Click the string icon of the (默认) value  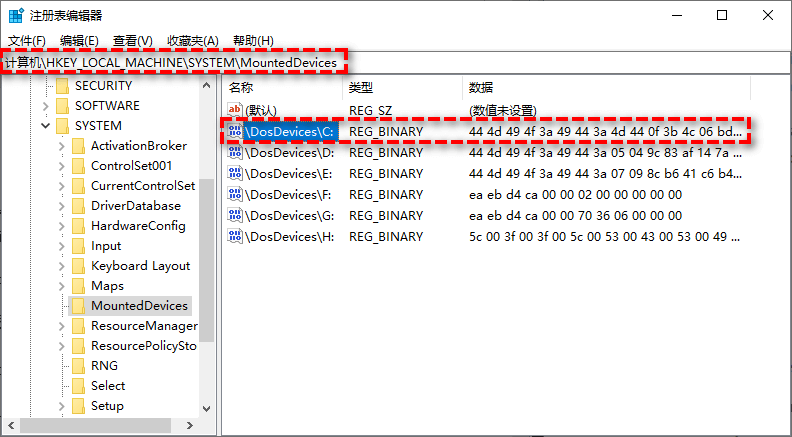(235, 110)
